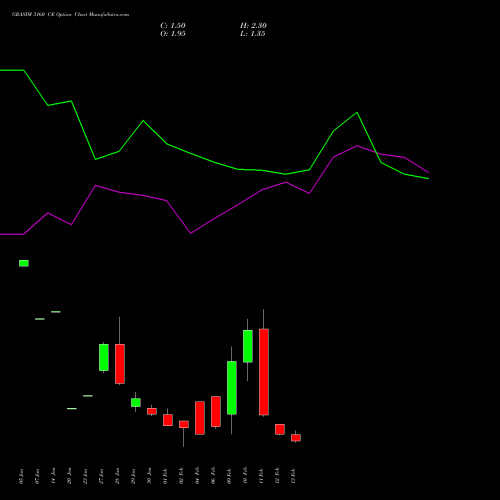Screen dimensions: 500x500
Task: Click the 09 Feb date label
Action: pyautogui.click(x=229, y=476)
